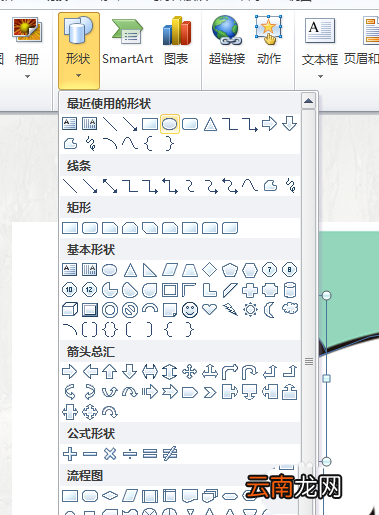Select the document shape in 流程图
Screen dimensions: 379x515
(190, 496)
